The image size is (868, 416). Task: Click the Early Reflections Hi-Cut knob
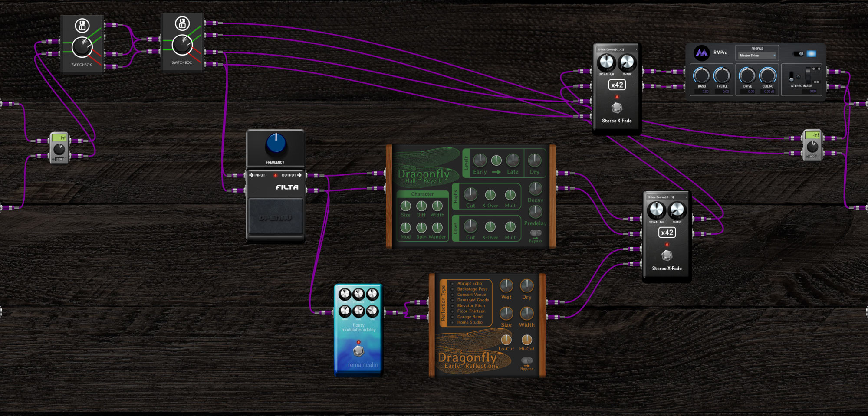coord(527,339)
